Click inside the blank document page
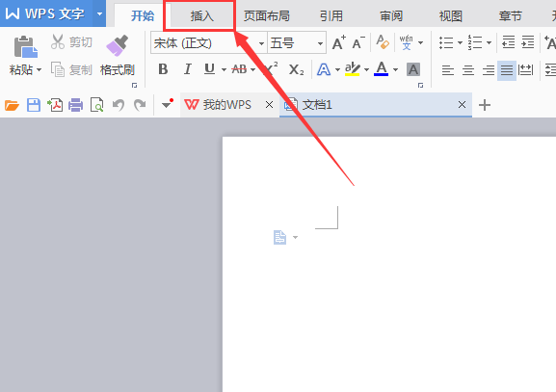Screen dimensions: 556x392 [x=389, y=264]
